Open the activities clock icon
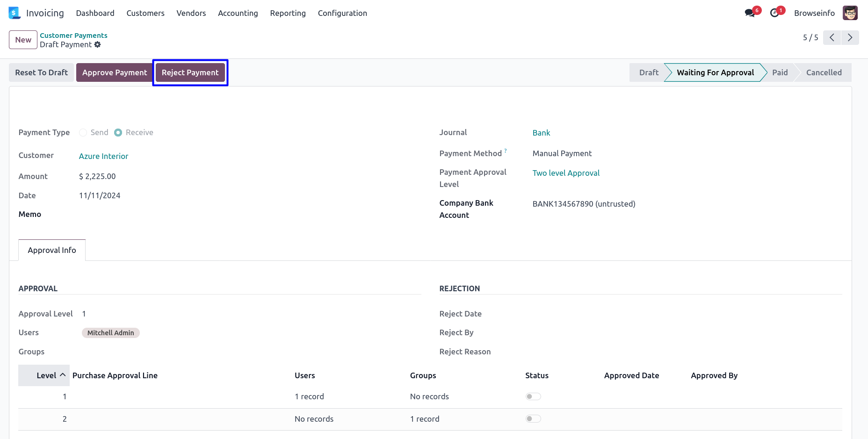Image resolution: width=868 pixels, height=439 pixels. 774,13
